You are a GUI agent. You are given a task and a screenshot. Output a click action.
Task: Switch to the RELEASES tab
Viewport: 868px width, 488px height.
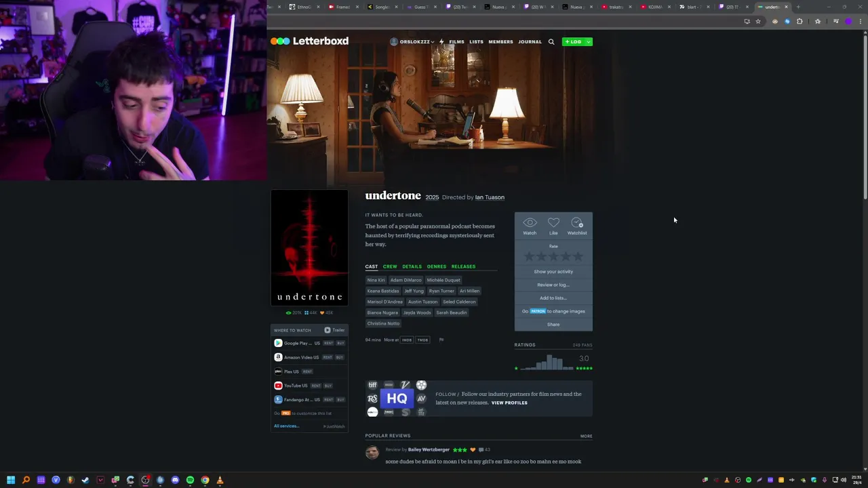(463, 266)
